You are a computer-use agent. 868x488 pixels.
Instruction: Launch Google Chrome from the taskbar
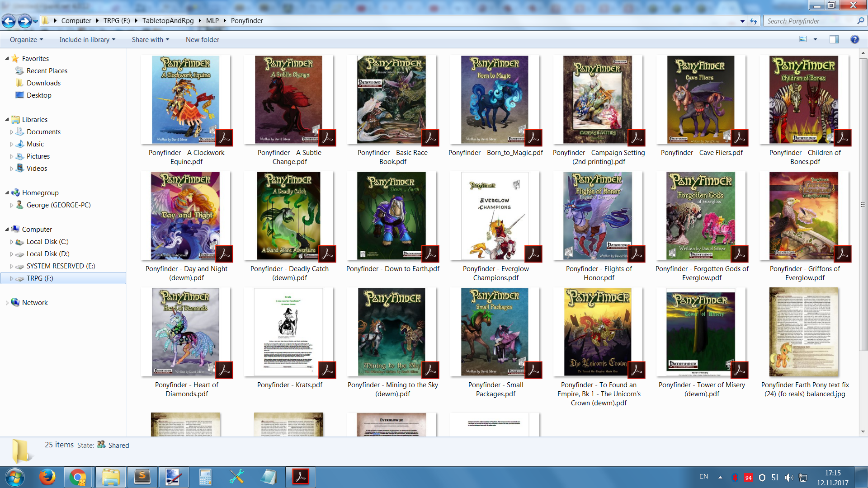click(x=78, y=477)
